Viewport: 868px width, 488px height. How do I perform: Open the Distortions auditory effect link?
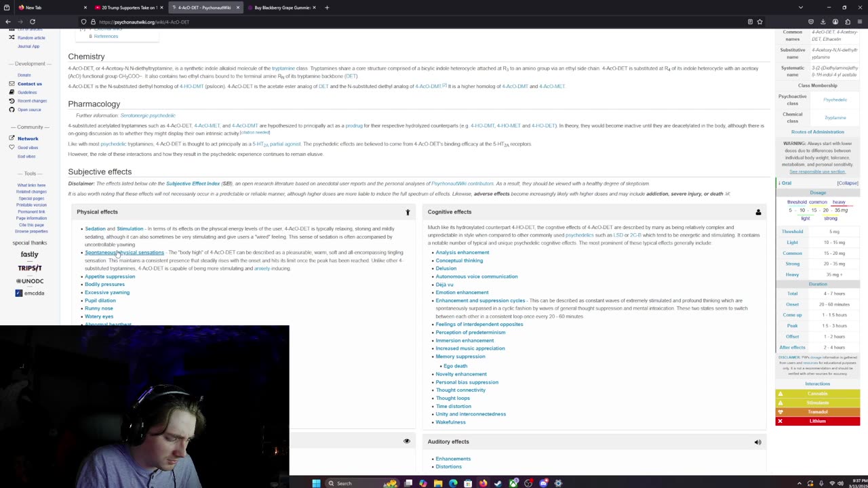pos(448,467)
